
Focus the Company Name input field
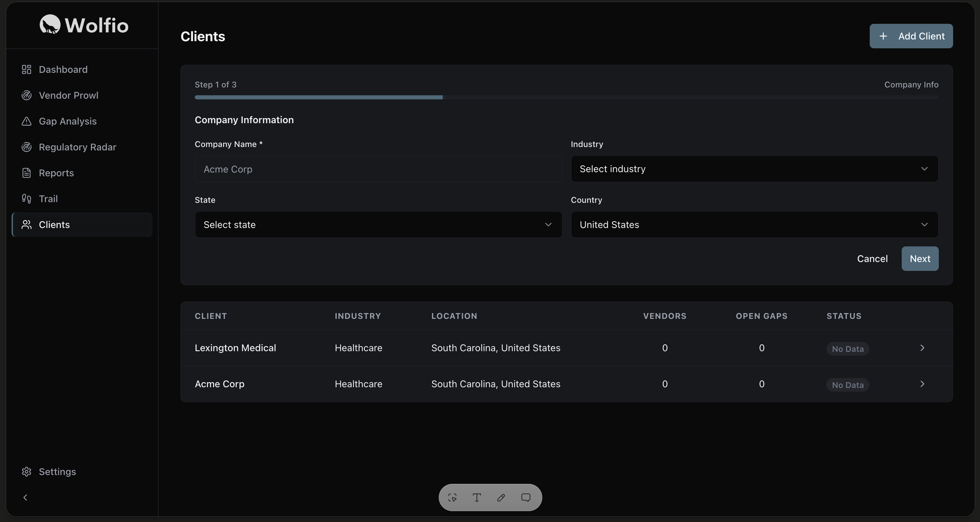378,169
